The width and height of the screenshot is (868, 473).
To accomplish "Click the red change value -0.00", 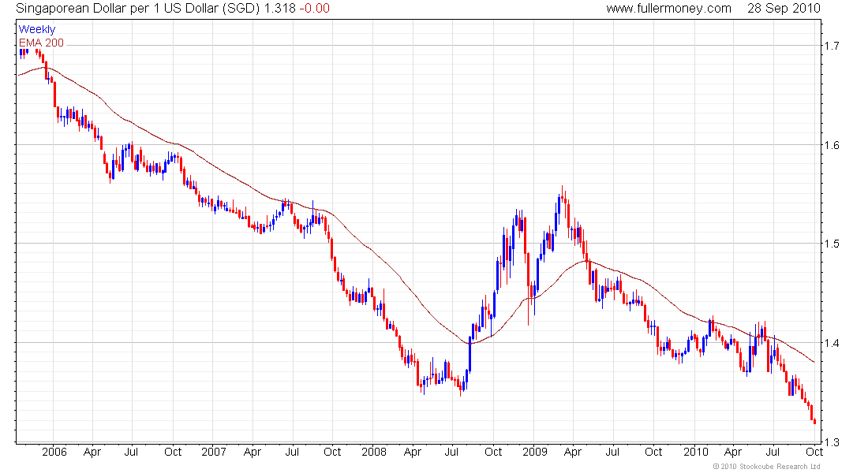I will pos(314,9).
